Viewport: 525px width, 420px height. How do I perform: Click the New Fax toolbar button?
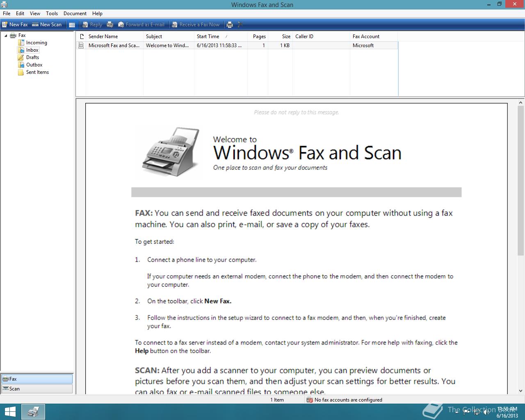tap(15, 25)
